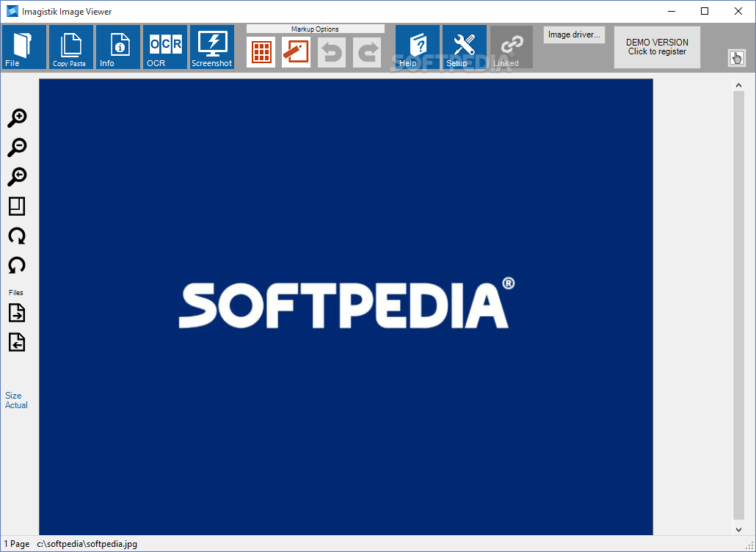Click the displayed Softpedia image
The height and width of the screenshot is (552, 756).
(346, 307)
